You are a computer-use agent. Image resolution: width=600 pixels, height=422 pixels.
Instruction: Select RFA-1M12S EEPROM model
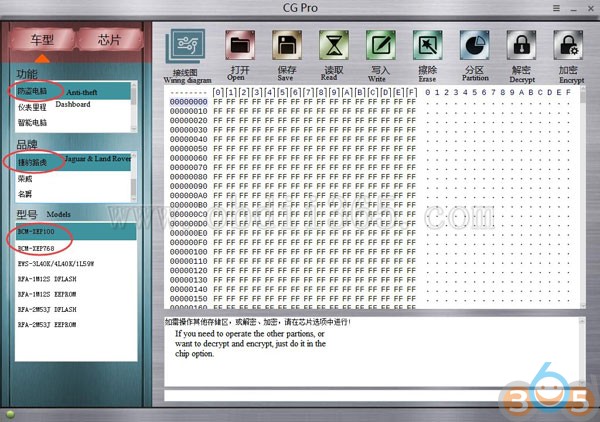tap(76, 294)
